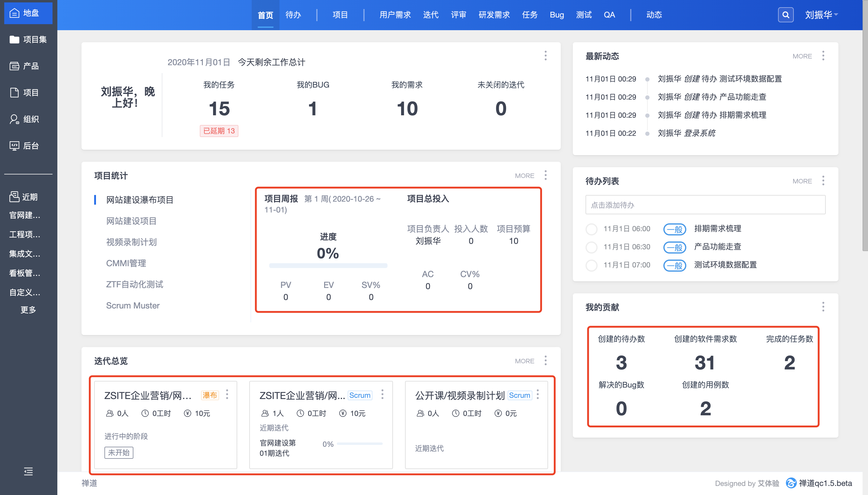Image resolution: width=868 pixels, height=495 pixels.
Task: Collapse the sidebar with bottom menu icon
Action: tap(28, 471)
